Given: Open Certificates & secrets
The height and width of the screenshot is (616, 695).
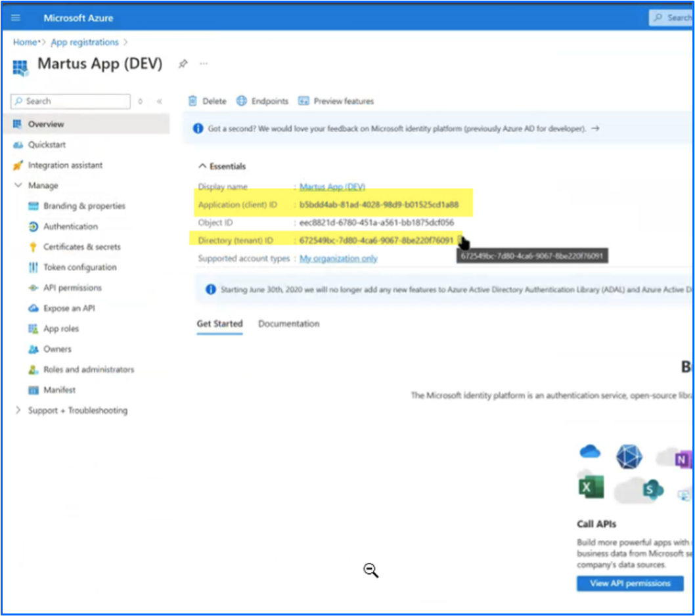Looking at the screenshot, I should point(82,247).
